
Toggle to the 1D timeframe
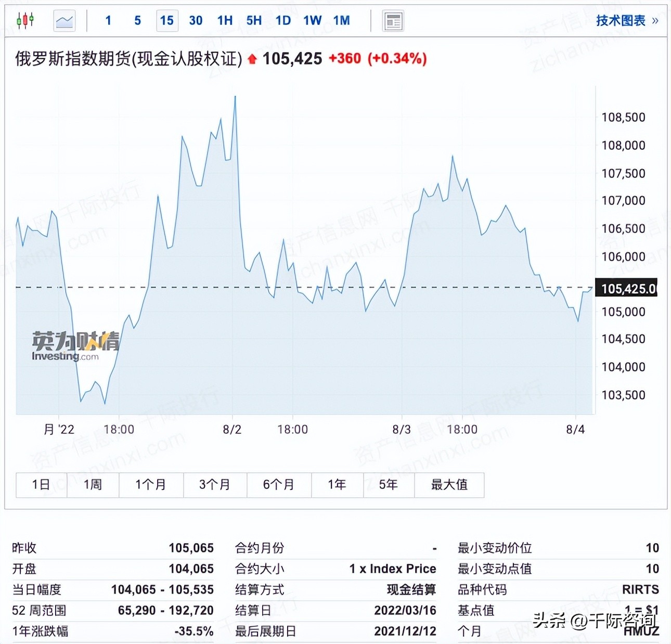282,20
